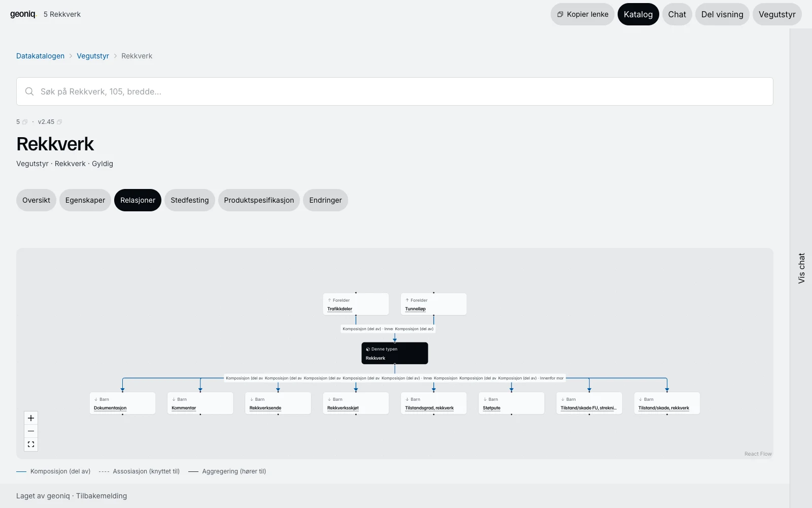Open the Dokumentasjon child node
This screenshot has width=812, height=508.
(x=122, y=403)
